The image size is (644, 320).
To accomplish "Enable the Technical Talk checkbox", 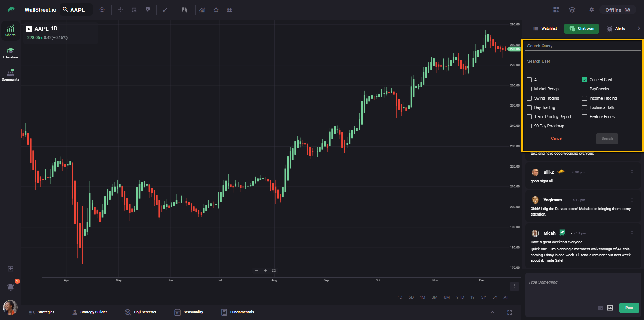I will [584, 108].
